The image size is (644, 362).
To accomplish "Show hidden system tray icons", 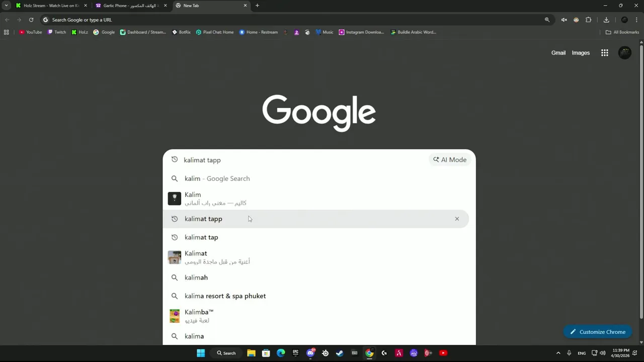I will pos(558,353).
